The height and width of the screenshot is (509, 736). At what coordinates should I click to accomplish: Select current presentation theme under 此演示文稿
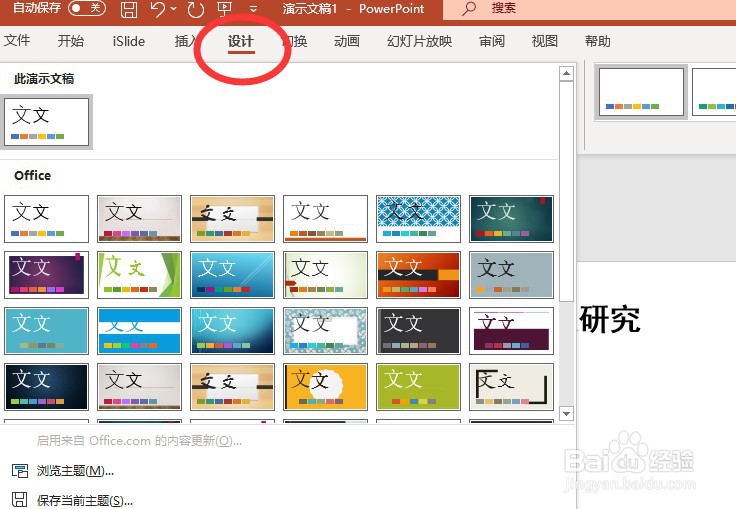tap(46, 122)
